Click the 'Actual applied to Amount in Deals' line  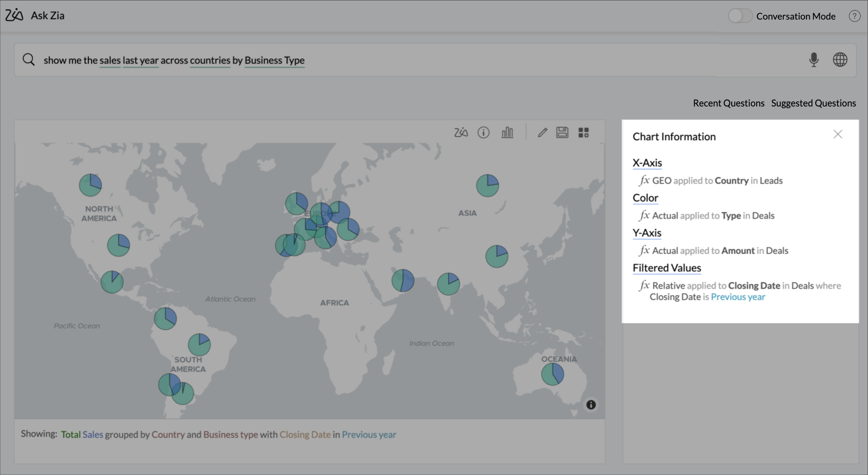pos(714,251)
